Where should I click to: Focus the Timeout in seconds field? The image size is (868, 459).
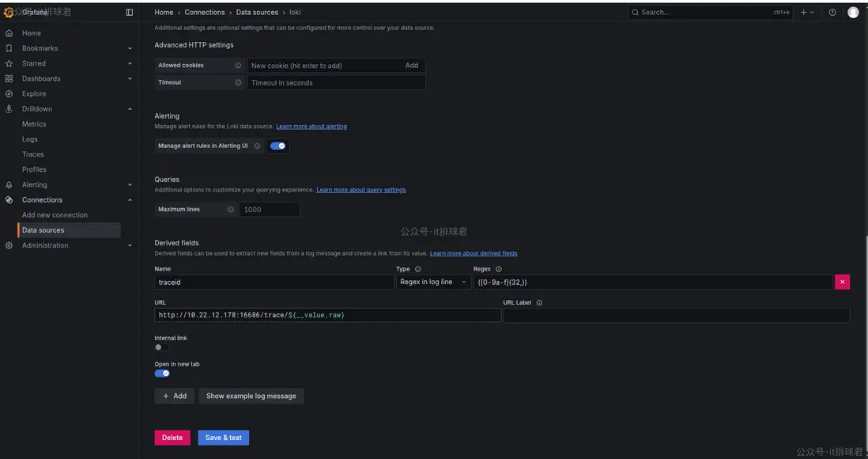[x=337, y=82]
